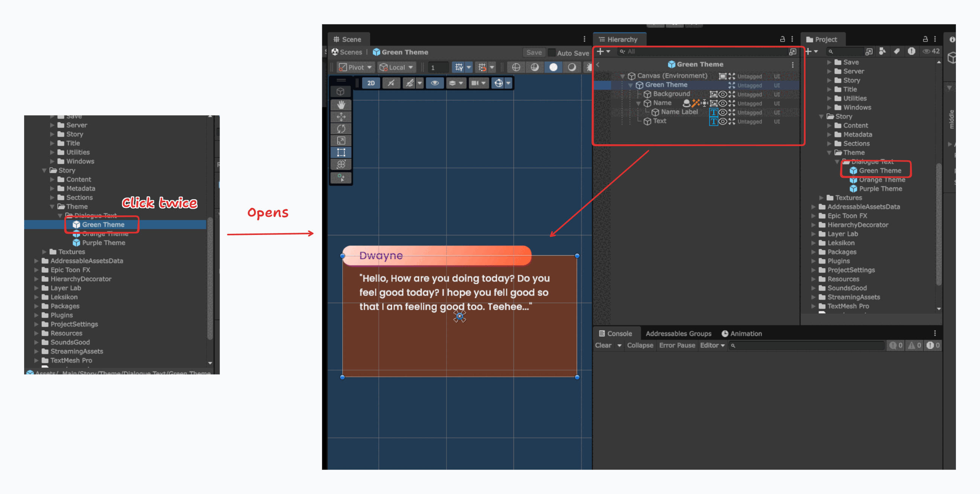Click the camera size input field
Viewport: 980px width, 494px height.
pos(438,67)
